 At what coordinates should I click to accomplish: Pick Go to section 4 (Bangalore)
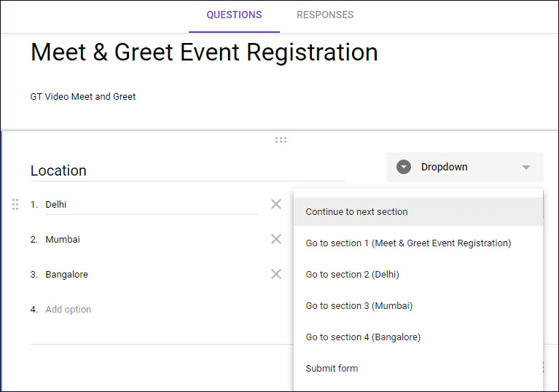pos(418,337)
